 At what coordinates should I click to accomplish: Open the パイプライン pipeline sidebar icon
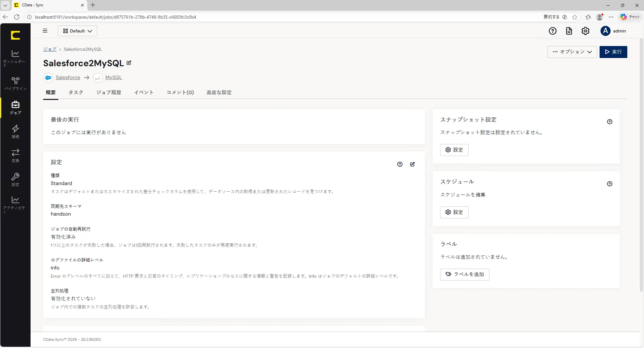pos(15,84)
